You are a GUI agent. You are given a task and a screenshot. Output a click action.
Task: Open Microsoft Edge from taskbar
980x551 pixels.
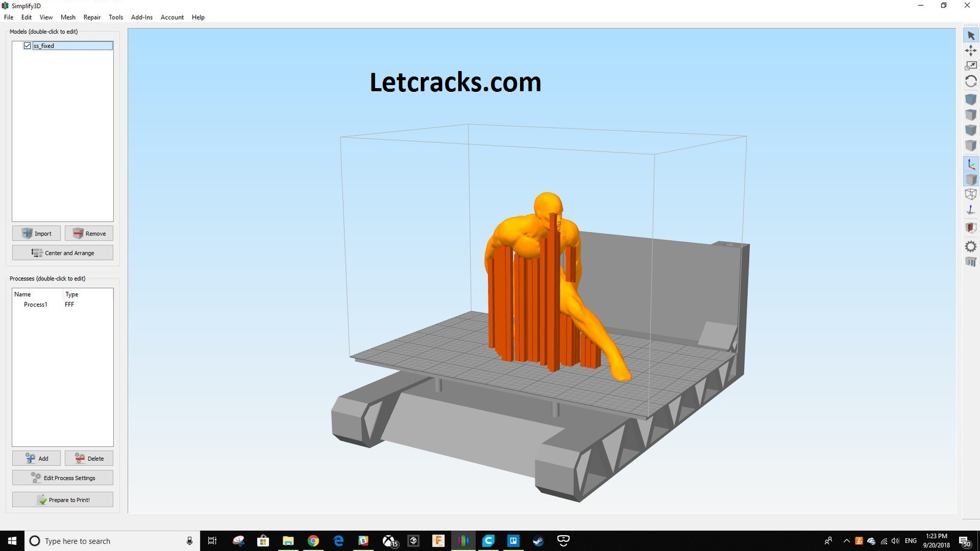coord(338,541)
